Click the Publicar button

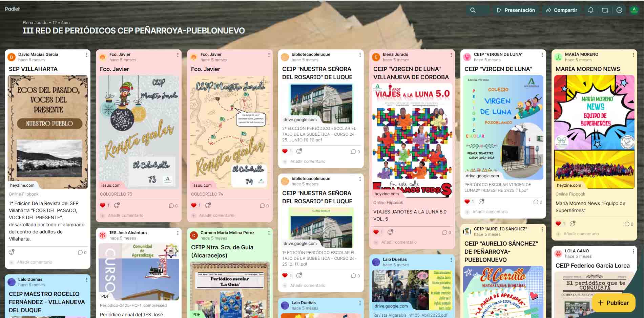coord(614,303)
